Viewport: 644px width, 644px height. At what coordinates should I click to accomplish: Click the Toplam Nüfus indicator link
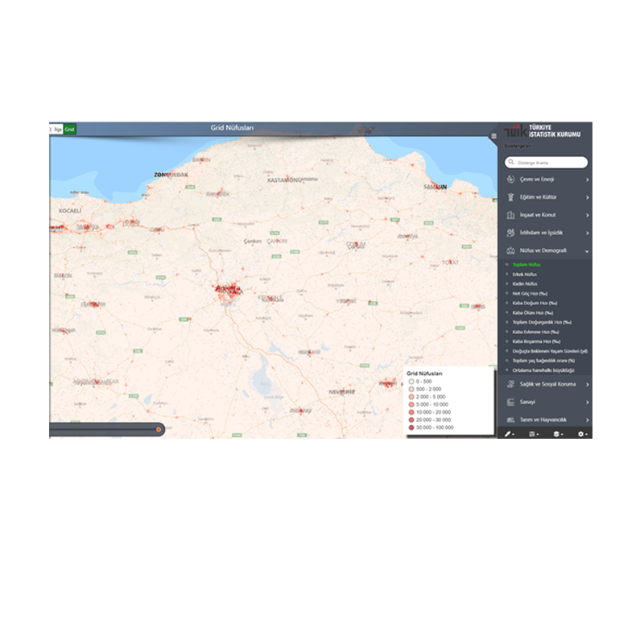[526, 264]
